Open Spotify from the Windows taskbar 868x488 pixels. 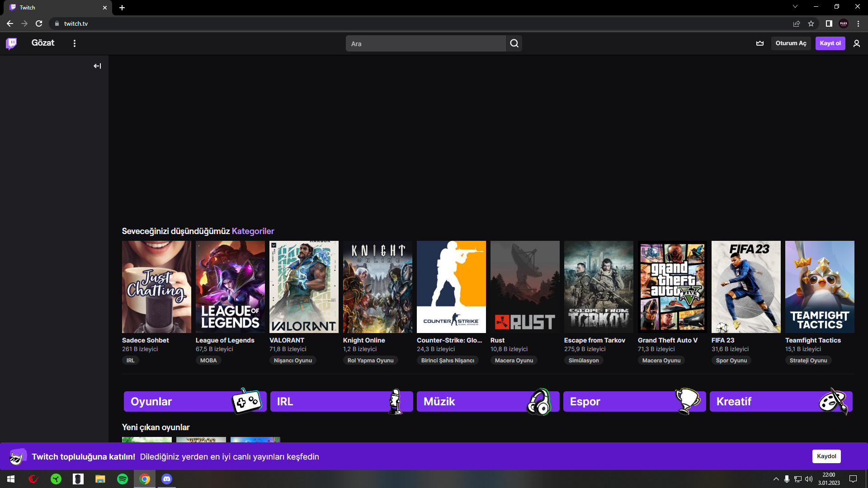[123, 479]
